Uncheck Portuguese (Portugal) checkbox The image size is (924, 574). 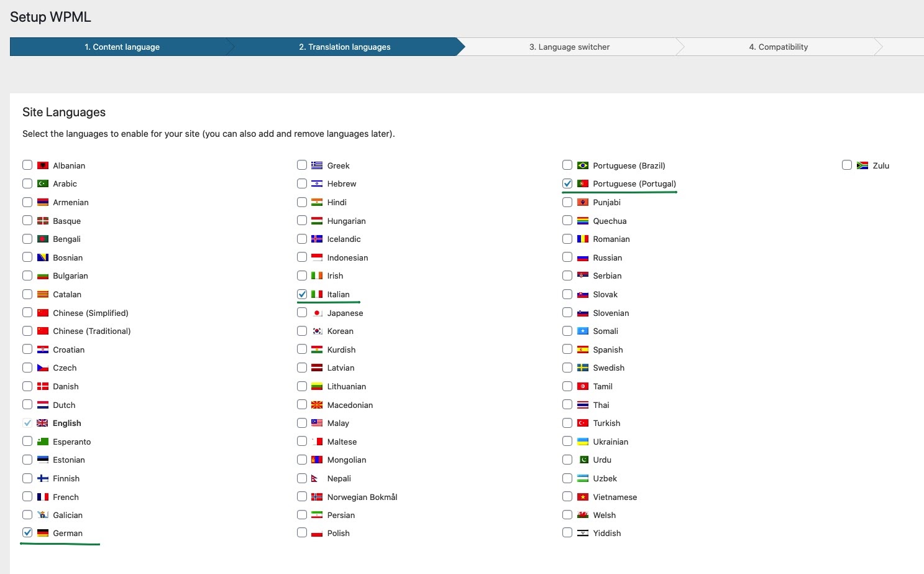pyautogui.click(x=567, y=183)
